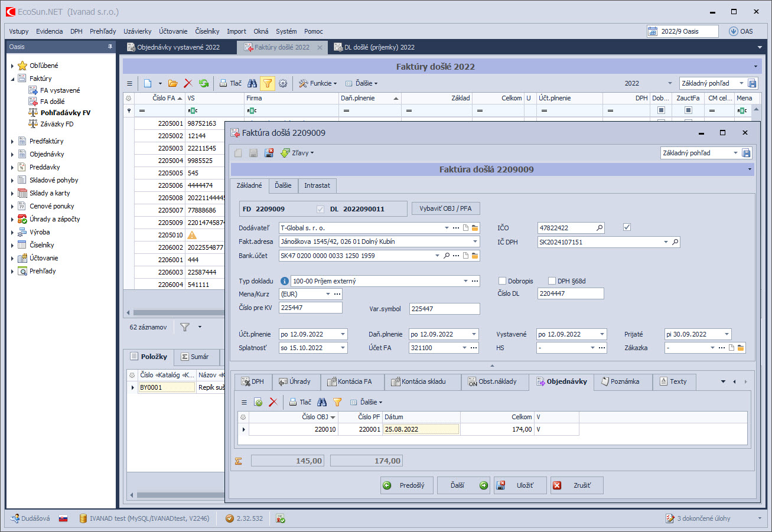Click the red X delete icon in main toolbar
The image size is (772, 532).
coord(188,84)
